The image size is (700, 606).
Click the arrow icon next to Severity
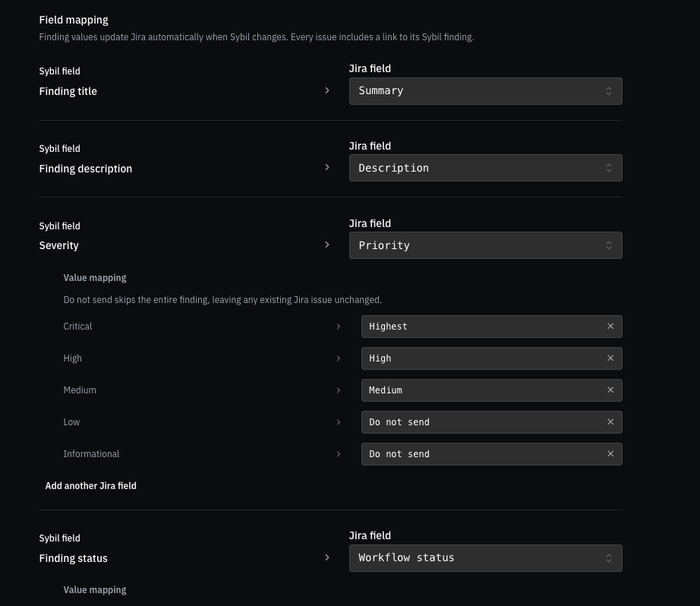326,245
